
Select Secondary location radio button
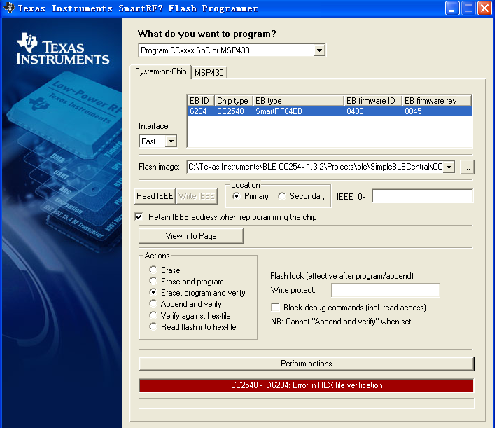point(282,196)
